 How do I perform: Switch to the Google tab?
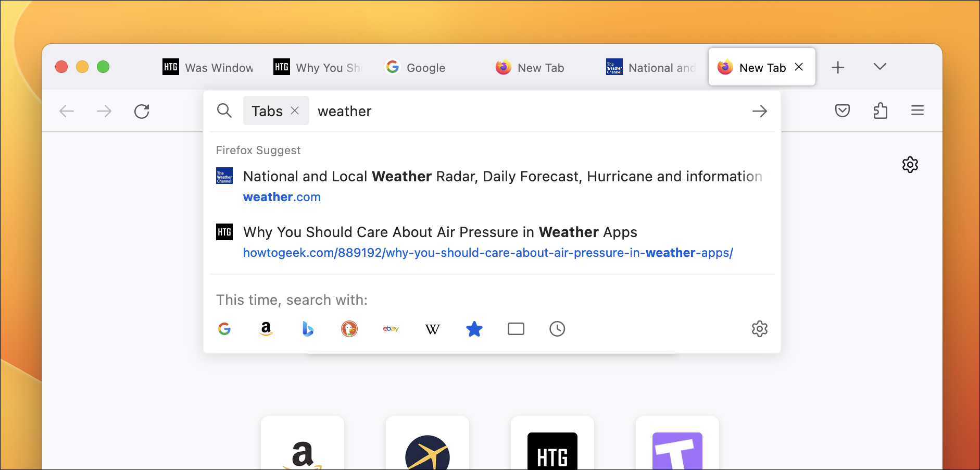(x=430, y=67)
